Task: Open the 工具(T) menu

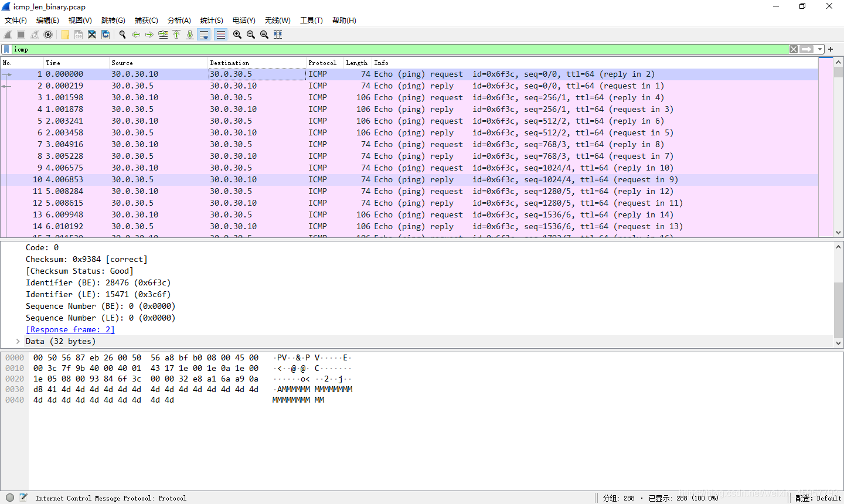Action: (x=311, y=20)
